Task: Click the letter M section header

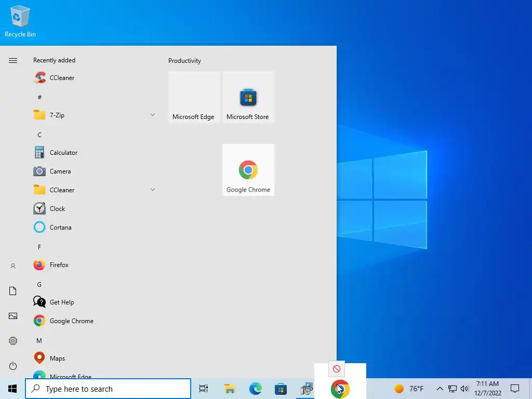Action: click(x=39, y=340)
